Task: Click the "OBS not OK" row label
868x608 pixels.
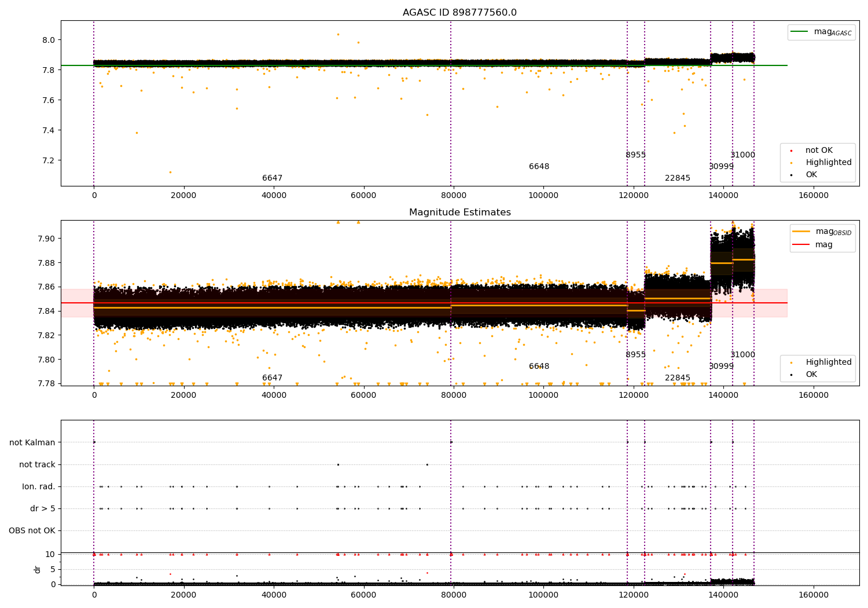Action: [32, 530]
